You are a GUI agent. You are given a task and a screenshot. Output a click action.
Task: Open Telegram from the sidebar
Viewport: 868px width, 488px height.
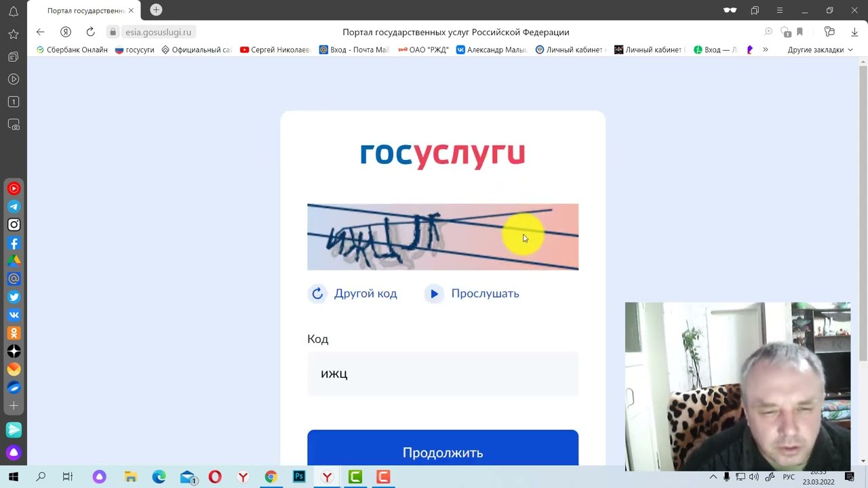14,207
